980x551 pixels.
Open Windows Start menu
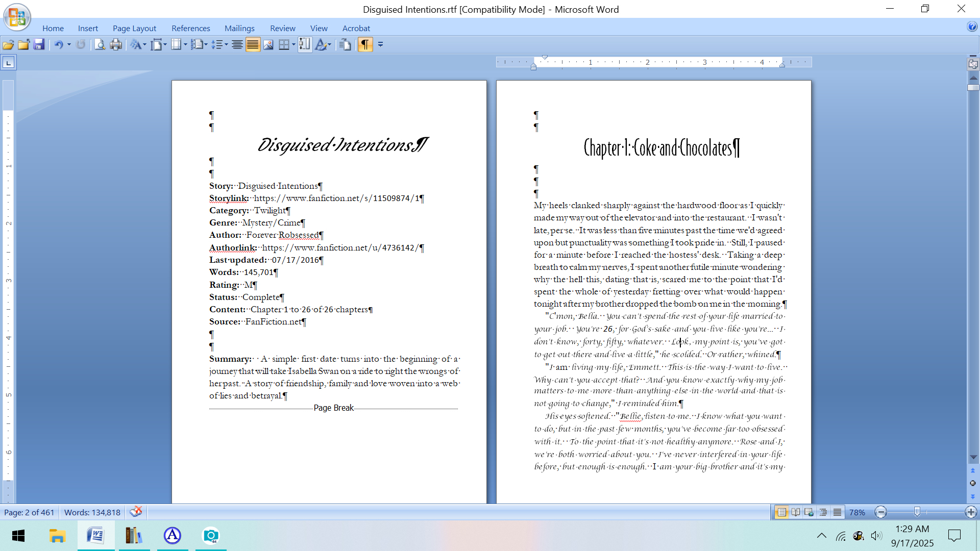click(18, 536)
